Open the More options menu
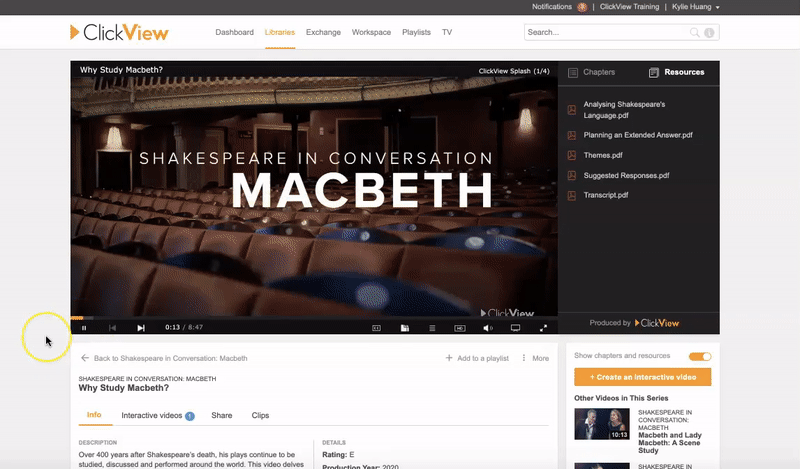The width and height of the screenshot is (800, 469). coord(535,358)
